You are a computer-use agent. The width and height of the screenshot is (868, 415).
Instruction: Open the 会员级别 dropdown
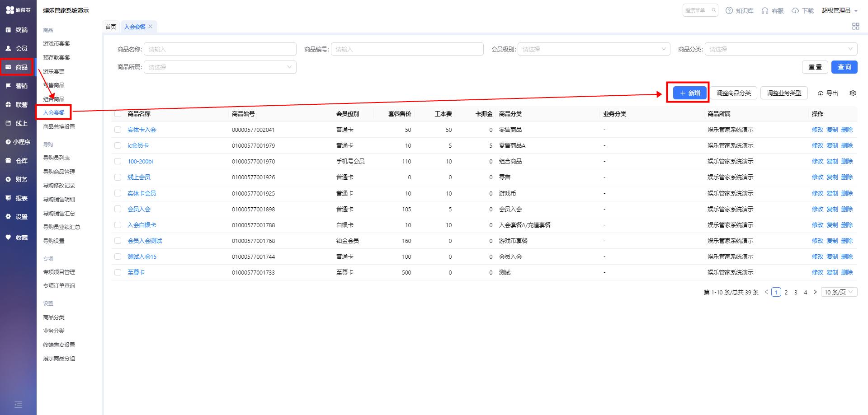coord(594,49)
